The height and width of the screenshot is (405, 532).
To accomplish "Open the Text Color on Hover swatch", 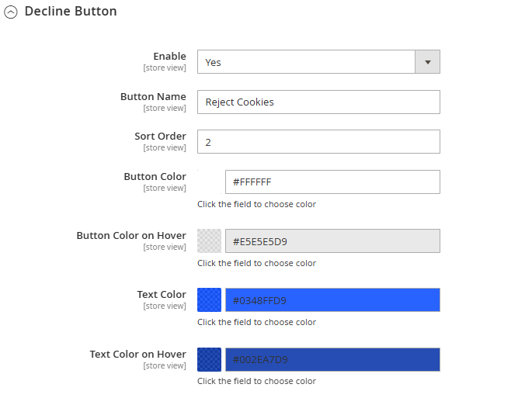I will tap(210, 359).
